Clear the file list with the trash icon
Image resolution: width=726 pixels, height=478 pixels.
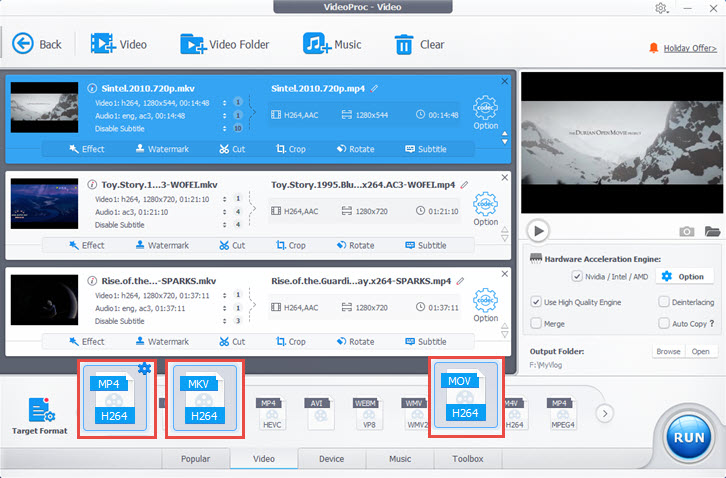[x=419, y=44]
